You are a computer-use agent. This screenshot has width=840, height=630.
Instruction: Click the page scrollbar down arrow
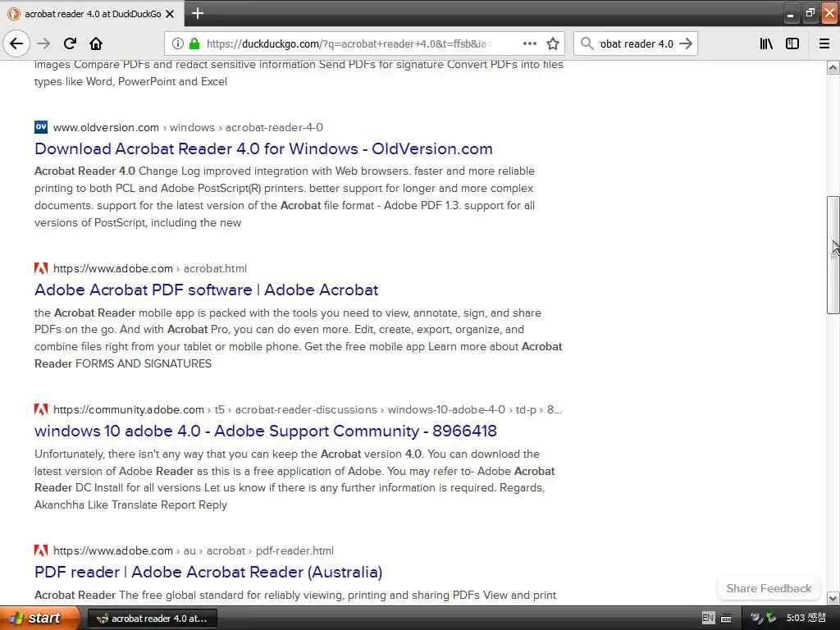pyautogui.click(x=833, y=598)
